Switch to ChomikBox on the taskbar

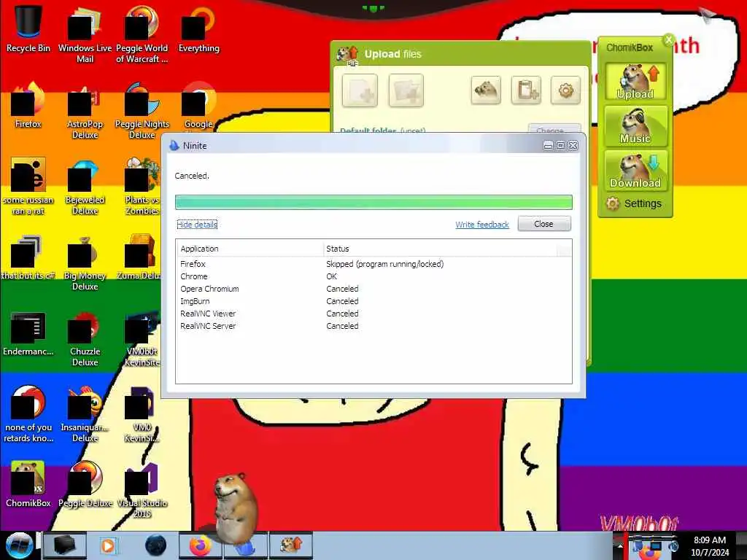[x=291, y=545]
